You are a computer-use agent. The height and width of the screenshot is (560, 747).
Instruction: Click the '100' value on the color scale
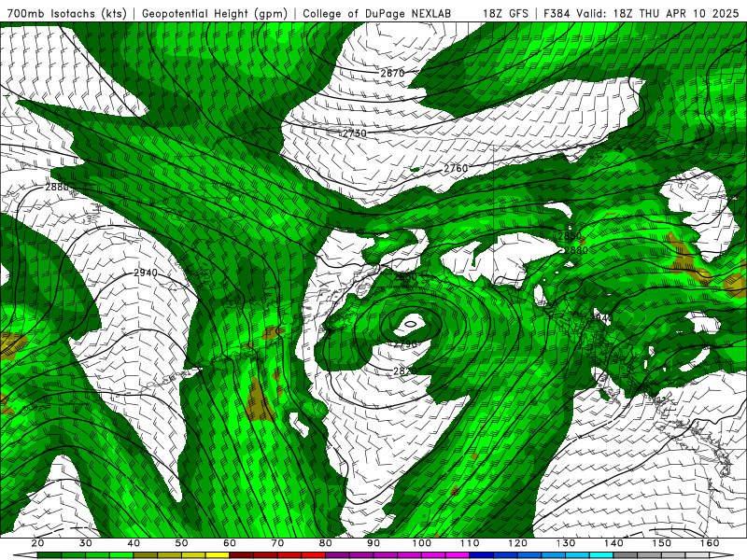click(x=422, y=543)
